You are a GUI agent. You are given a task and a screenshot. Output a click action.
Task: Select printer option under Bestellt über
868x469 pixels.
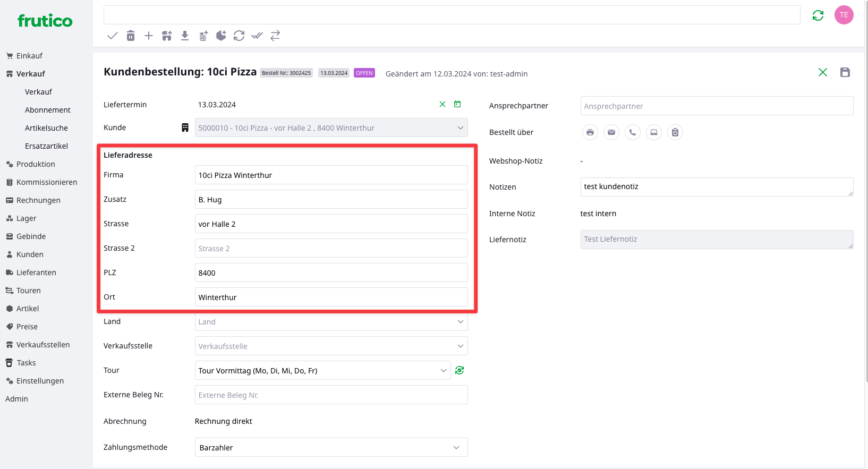[x=590, y=132]
